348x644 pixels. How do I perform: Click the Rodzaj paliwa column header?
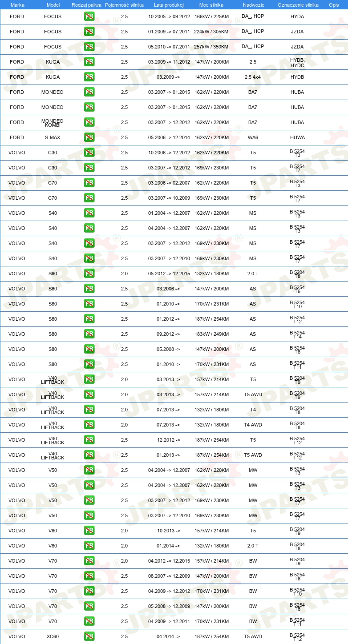86,5
